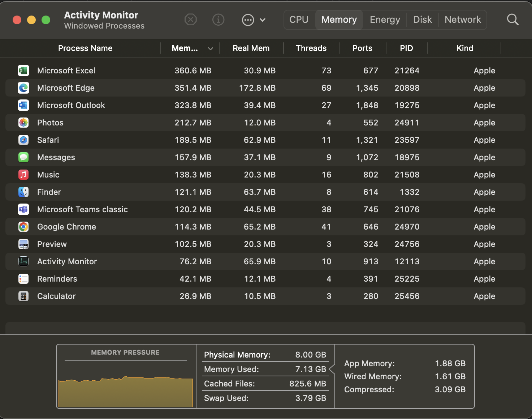
Task: Click the Microsoft Edge app icon
Action: (x=23, y=88)
